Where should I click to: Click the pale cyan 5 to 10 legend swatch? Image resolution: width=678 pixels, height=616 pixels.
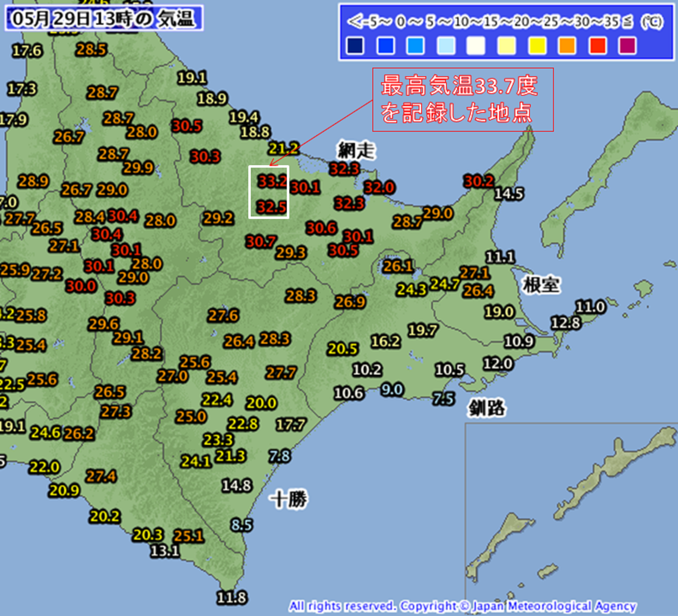[x=446, y=45]
